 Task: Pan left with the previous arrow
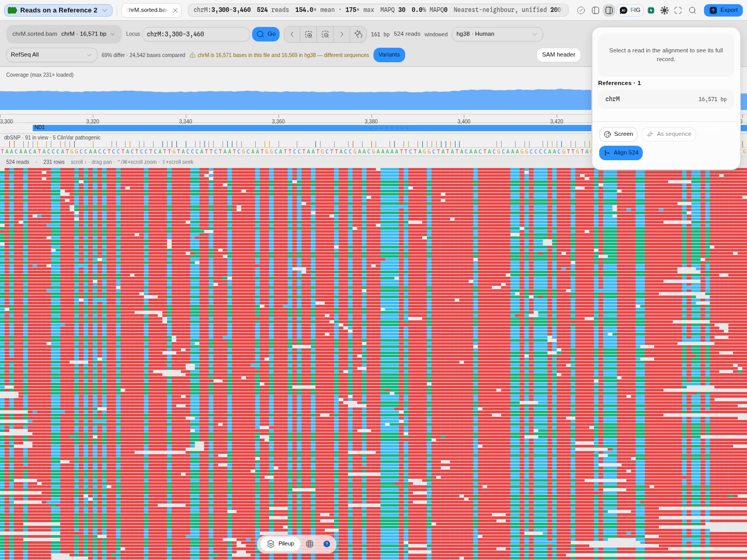[x=292, y=34]
